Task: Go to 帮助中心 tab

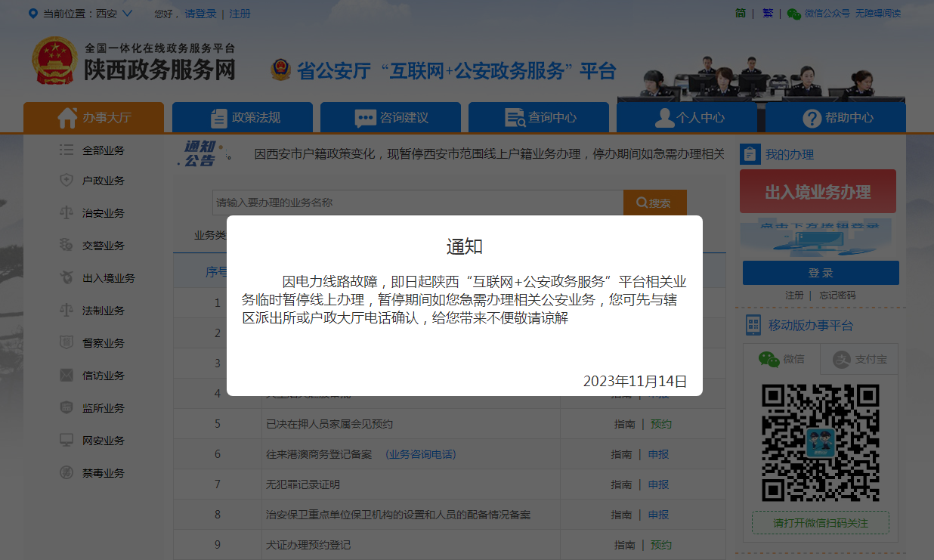Action: tap(836, 117)
